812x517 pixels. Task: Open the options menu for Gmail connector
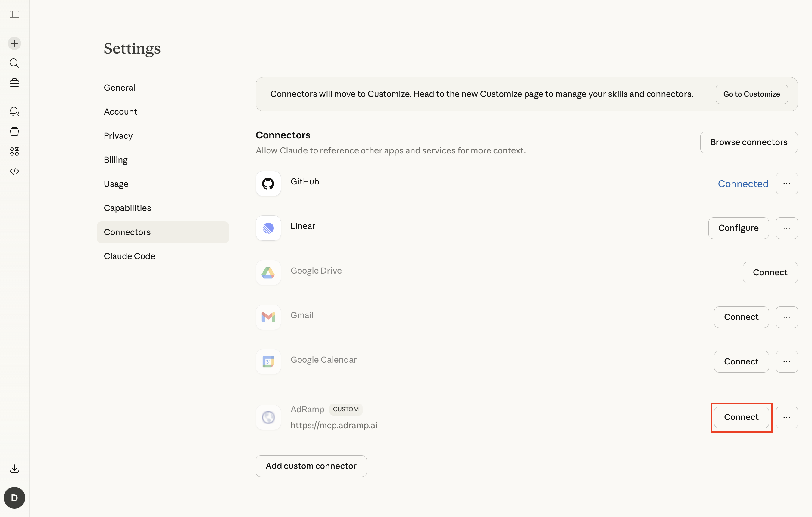coord(787,317)
